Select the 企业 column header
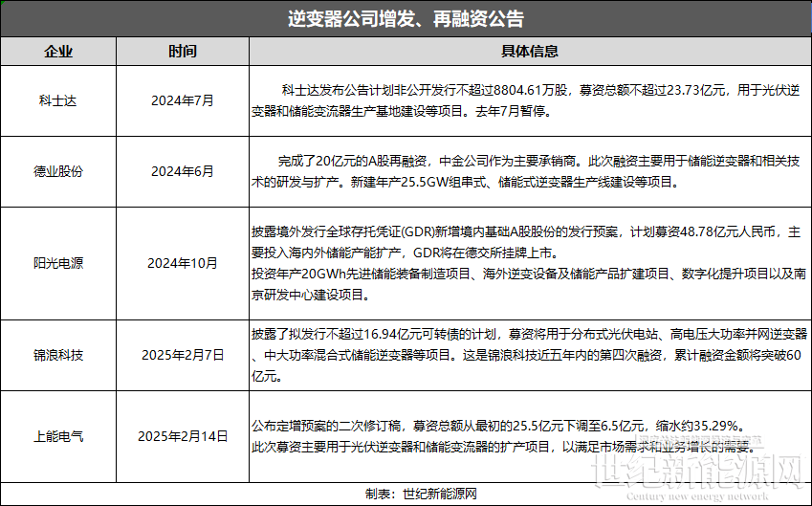This screenshot has width=812, height=506. click(x=58, y=52)
